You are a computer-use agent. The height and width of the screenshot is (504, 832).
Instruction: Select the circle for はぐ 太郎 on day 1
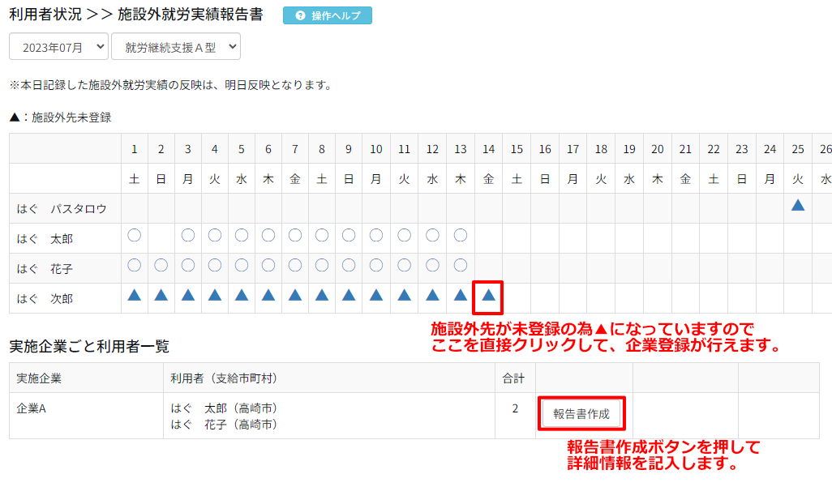[135, 236]
